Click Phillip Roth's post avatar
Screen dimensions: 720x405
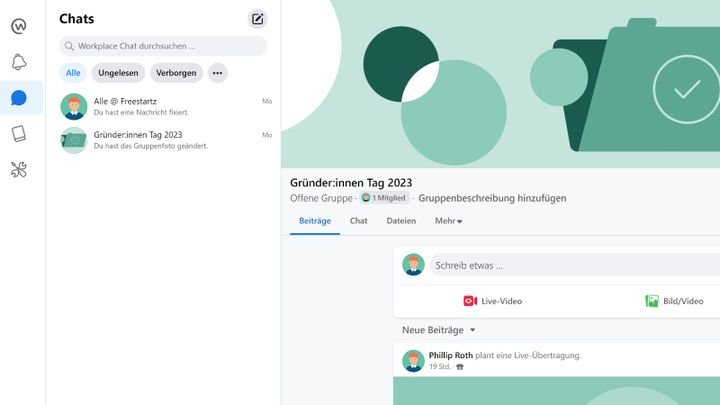[413, 360]
